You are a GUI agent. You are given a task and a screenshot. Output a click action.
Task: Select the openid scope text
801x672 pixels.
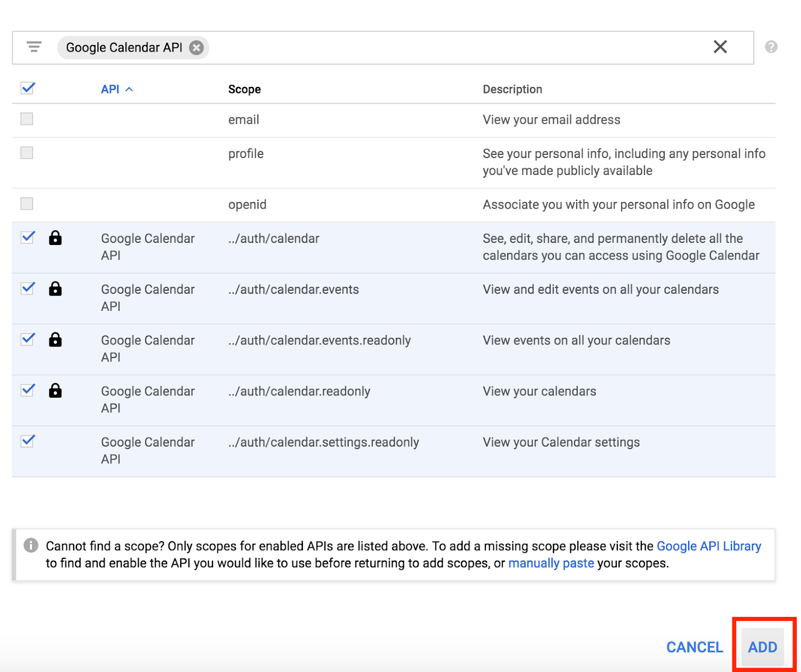coord(247,204)
